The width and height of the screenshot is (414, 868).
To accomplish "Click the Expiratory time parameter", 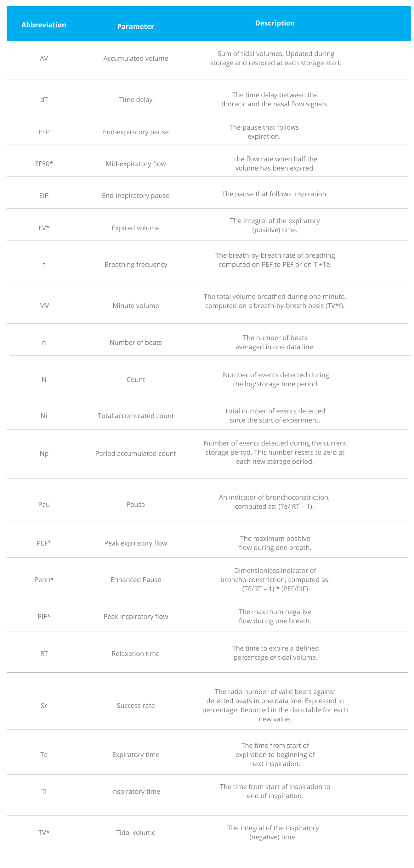I will pos(135,754).
